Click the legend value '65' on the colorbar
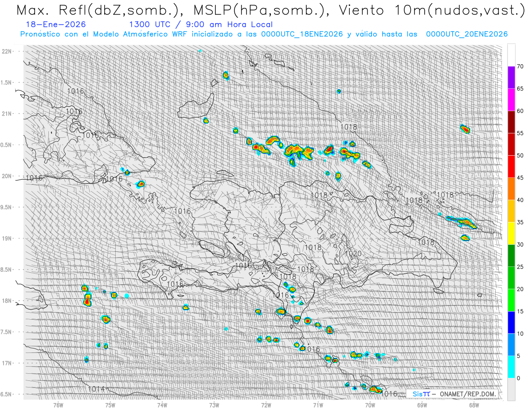 click(x=520, y=89)
